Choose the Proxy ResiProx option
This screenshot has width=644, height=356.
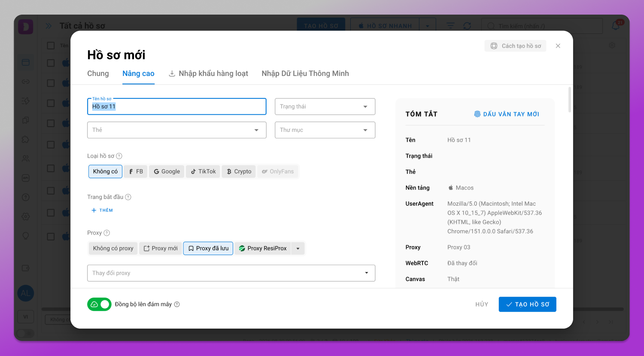(x=263, y=248)
